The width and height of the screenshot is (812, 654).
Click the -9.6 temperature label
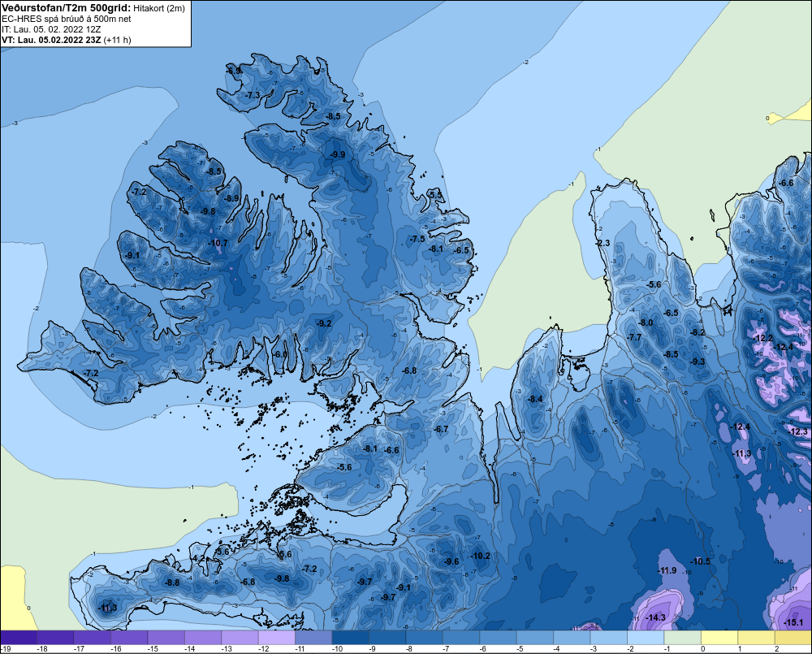click(x=451, y=561)
